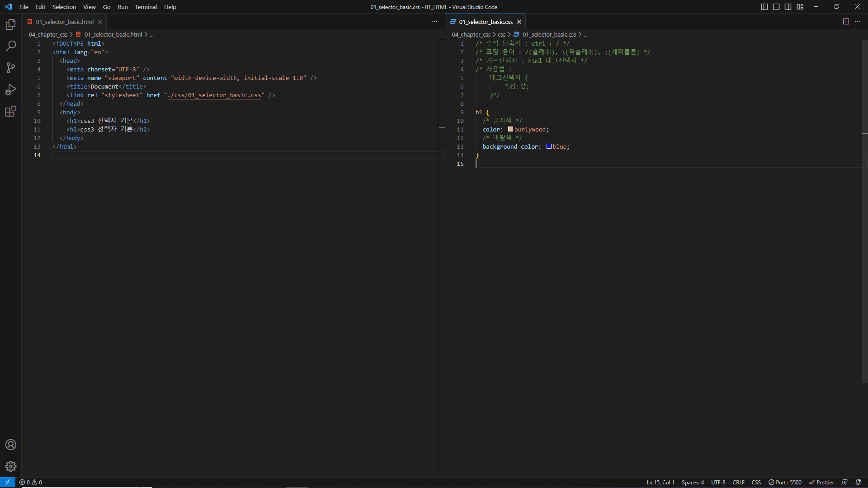
Task: Open the Extensions view
Action: (x=10, y=111)
